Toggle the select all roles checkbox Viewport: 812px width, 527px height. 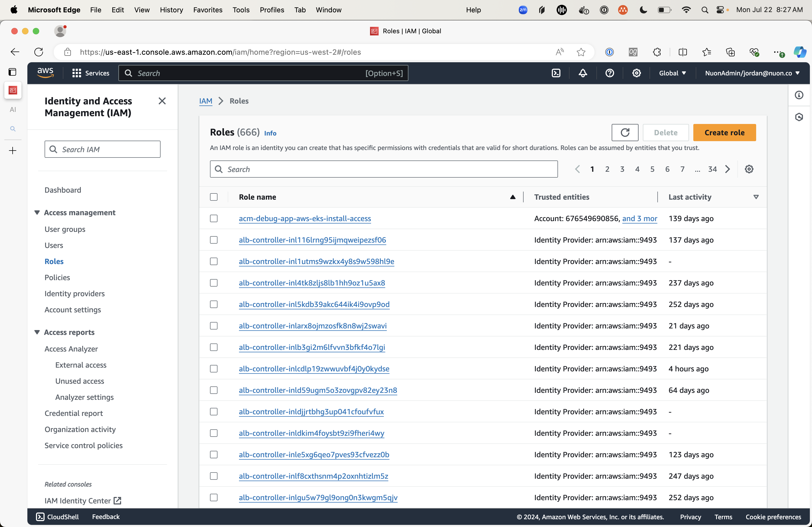(213, 197)
